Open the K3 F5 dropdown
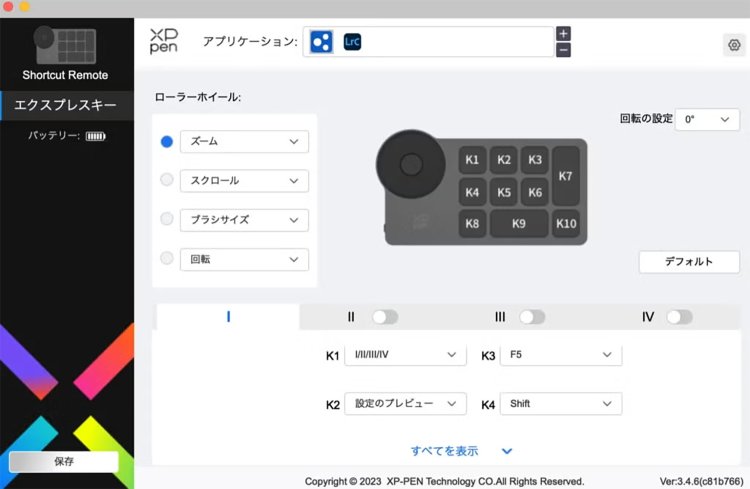Viewport: 750px width, 489px height. [x=560, y=355]
